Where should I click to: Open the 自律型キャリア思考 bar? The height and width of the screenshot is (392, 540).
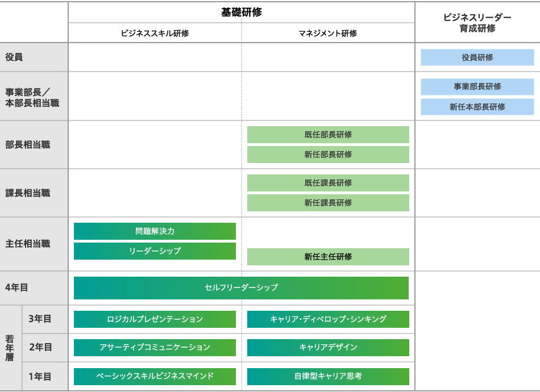[328, 376]
